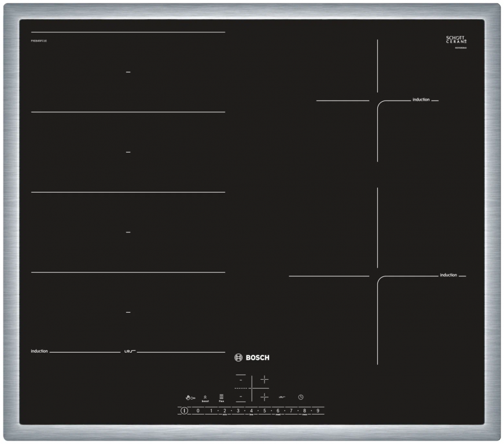Tap power level 8 above max label
This screenshot has height=444, width=504.
pos(304,410)
